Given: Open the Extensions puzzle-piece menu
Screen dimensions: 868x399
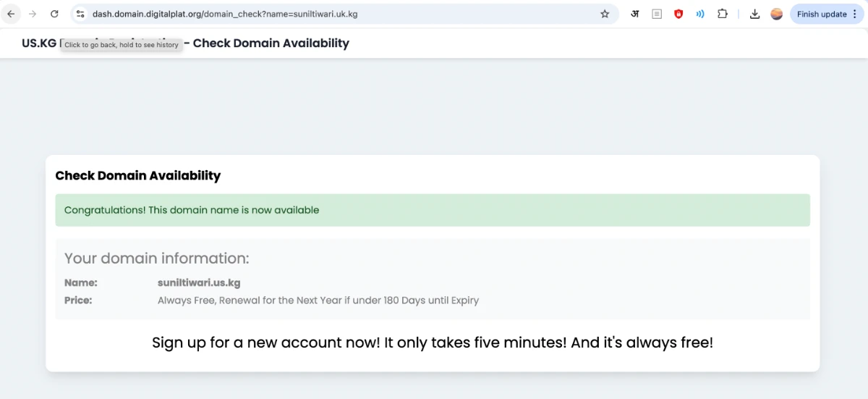Looking at the screenshot, I should (722, 14).
